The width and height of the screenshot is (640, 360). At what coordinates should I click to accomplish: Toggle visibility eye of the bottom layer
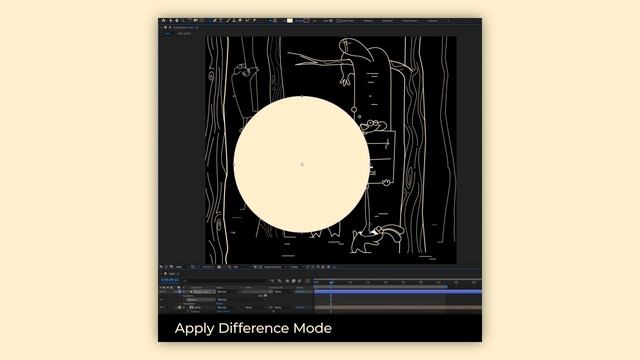161,307
